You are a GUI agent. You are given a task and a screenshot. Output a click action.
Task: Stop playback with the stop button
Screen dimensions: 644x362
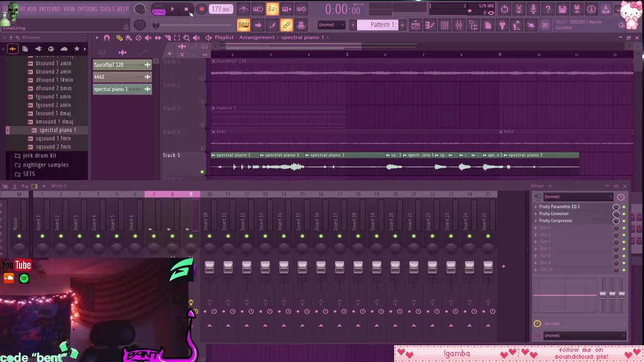pos(186,9)
